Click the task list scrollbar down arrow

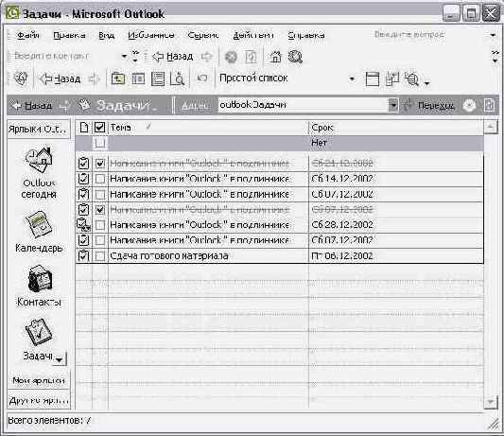[x=491, y=402]
